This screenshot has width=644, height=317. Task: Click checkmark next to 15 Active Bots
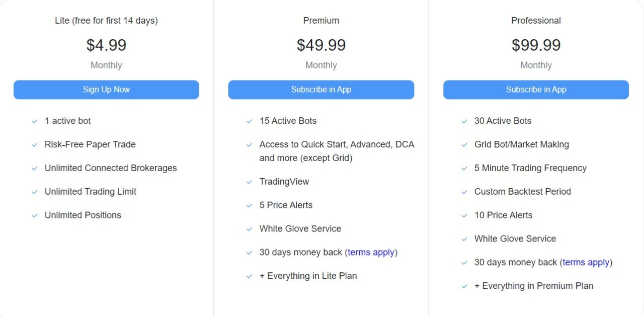[249, 121]
